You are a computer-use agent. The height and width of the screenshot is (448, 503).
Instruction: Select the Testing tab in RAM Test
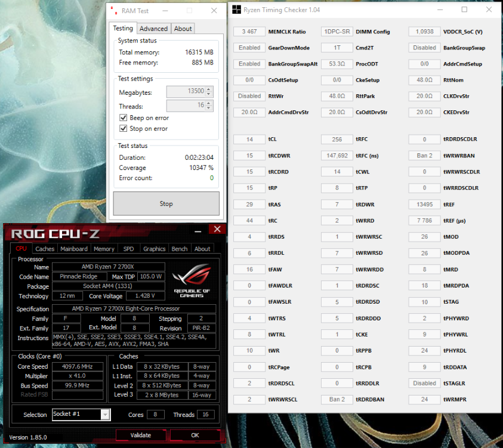(x=123, y=28)
